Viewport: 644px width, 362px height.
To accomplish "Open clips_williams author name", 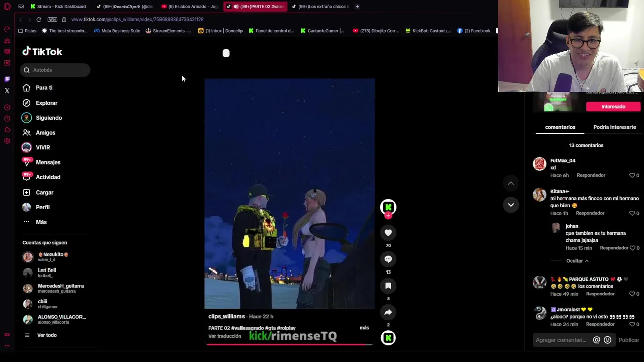I will click(226, 316).
